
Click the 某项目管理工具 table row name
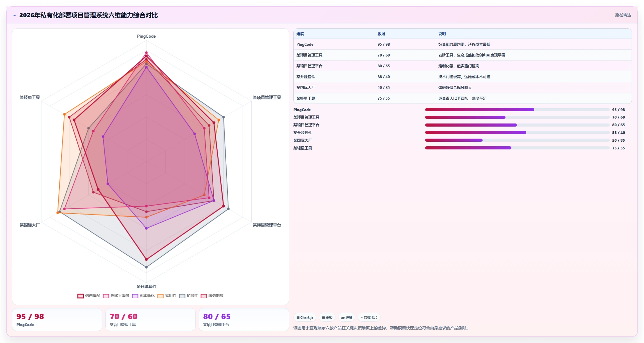pos(309,55)
